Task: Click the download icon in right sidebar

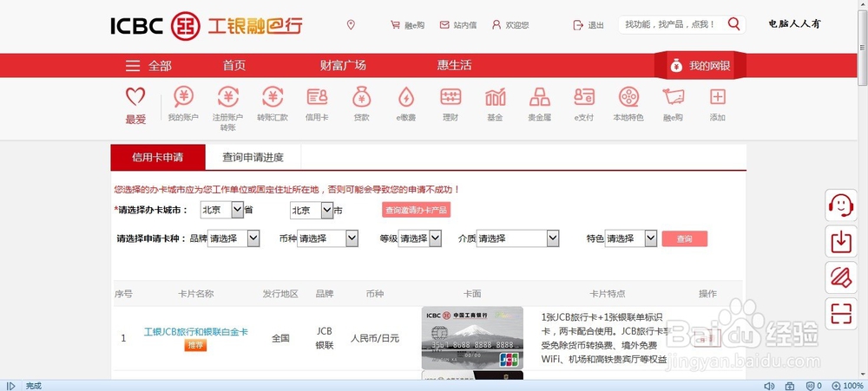Action: [x=841, y=241]
